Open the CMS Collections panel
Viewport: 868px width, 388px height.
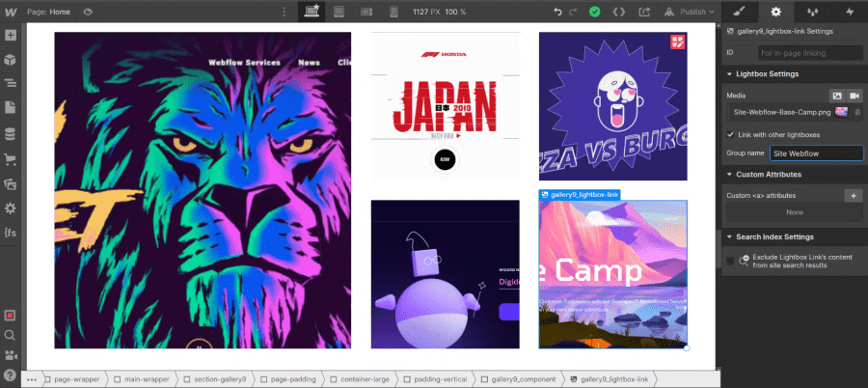[x=10, y=133]
